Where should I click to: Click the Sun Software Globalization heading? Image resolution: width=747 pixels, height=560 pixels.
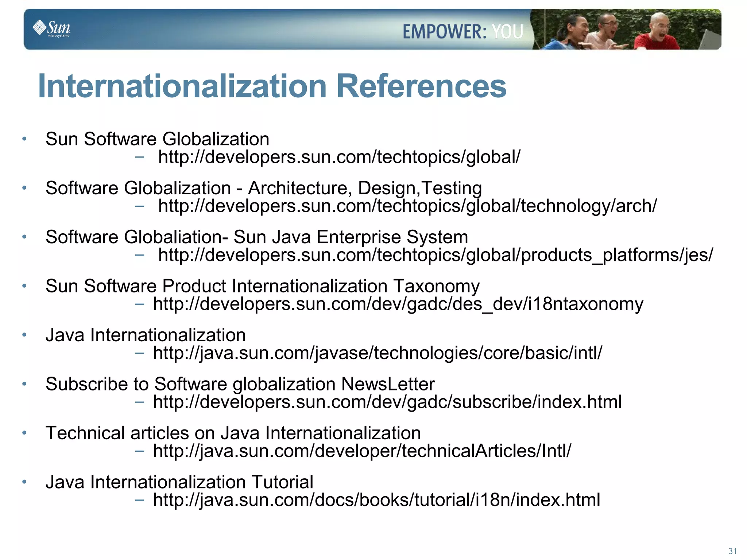pyautogui.click(x=157, y=139)
